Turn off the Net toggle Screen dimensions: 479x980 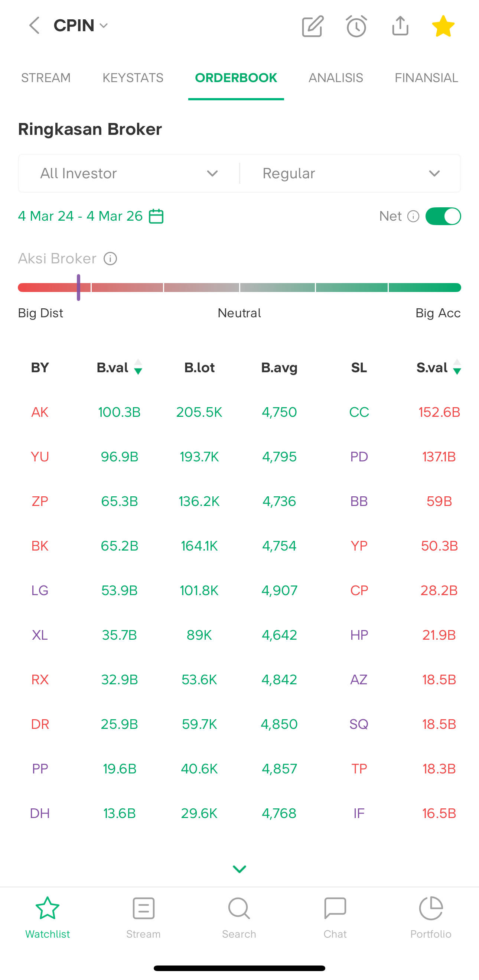[443, 216]
